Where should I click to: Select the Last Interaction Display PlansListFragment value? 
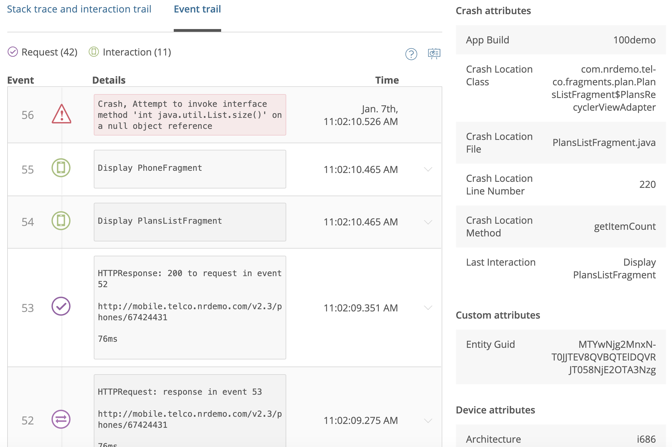point(615,268)
